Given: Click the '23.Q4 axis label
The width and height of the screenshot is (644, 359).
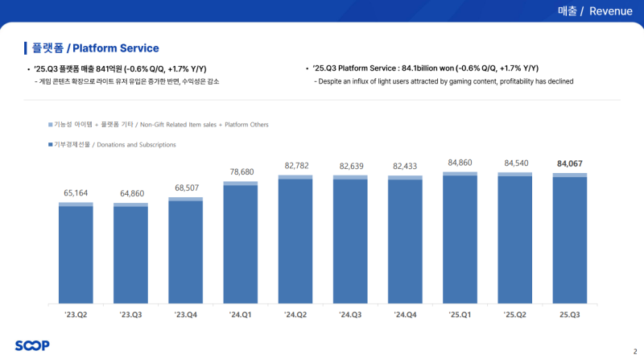Looking at the screenshot, I should [185, 314].
